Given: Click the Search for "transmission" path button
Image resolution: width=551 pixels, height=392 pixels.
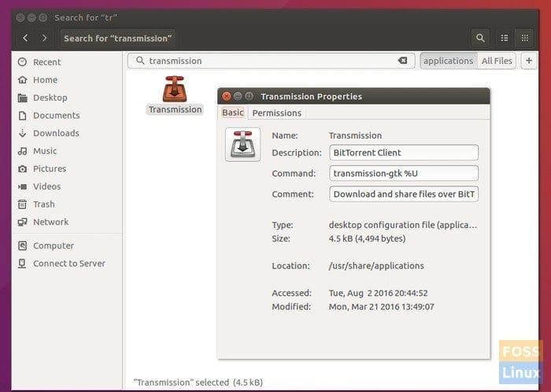Looking at the screenshot, I should click(x=118, y=38).
